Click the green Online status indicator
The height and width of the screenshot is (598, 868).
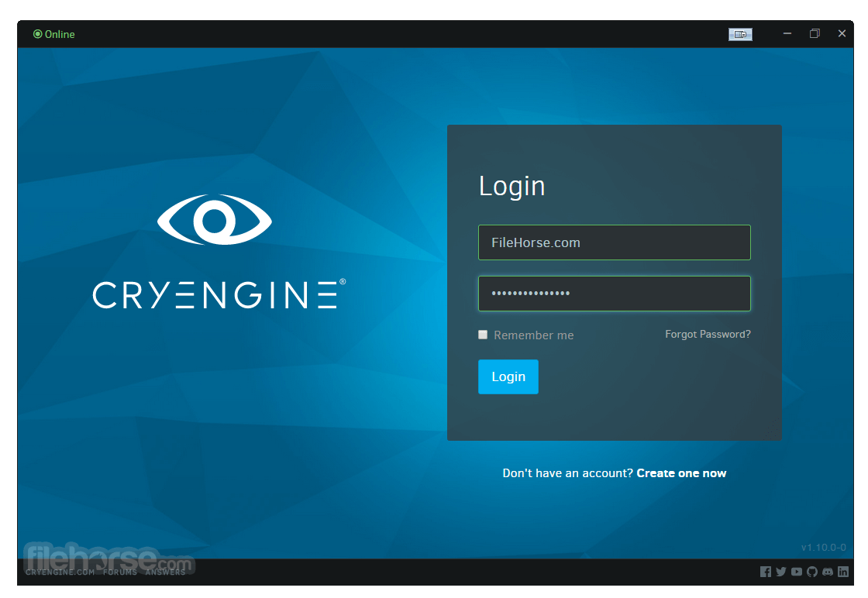[53, 34]
